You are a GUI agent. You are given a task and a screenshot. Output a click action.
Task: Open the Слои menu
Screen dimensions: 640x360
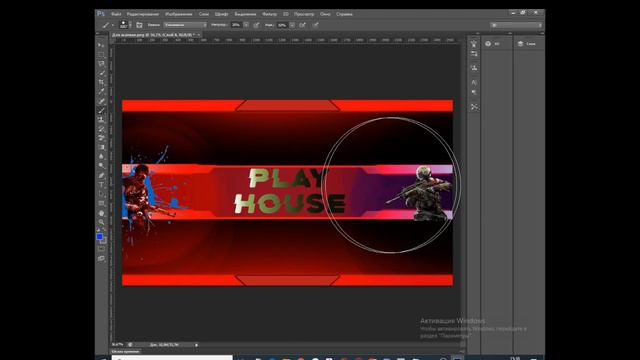(x=204, y=14)
